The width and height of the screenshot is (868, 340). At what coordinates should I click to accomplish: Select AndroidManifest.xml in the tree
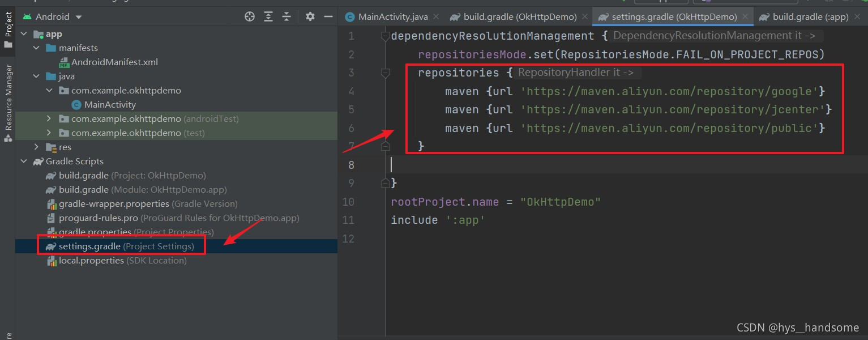pyautogui.click(x=108, y=62)
